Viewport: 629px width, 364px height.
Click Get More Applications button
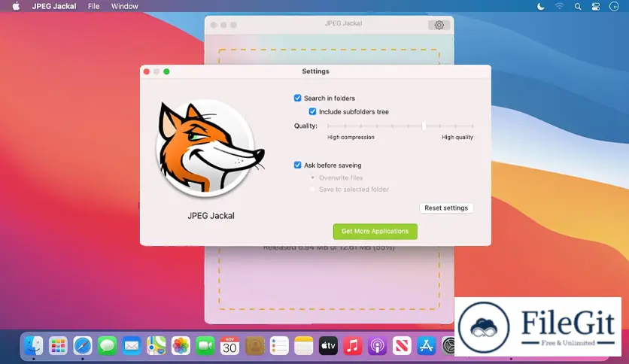375,232
